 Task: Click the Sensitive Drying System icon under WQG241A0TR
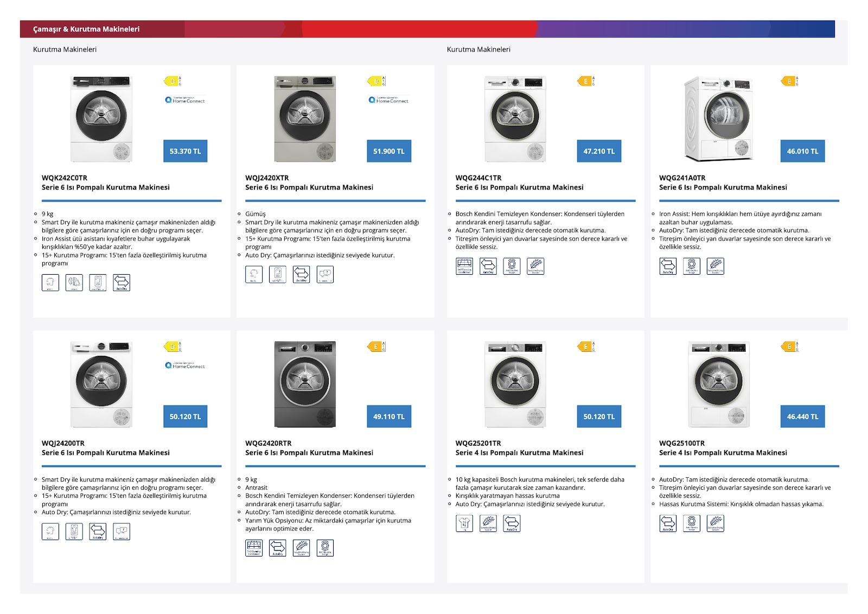(716, 266)
